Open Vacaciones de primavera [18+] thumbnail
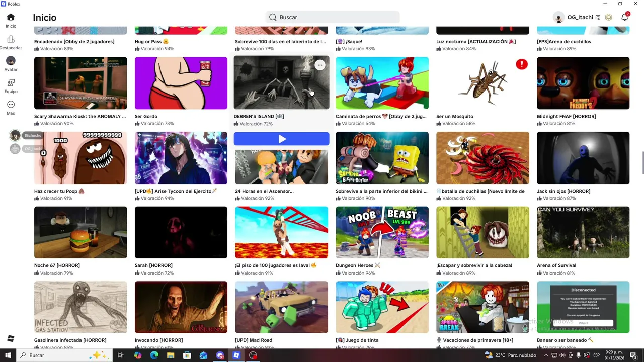 tap(482, 307)
